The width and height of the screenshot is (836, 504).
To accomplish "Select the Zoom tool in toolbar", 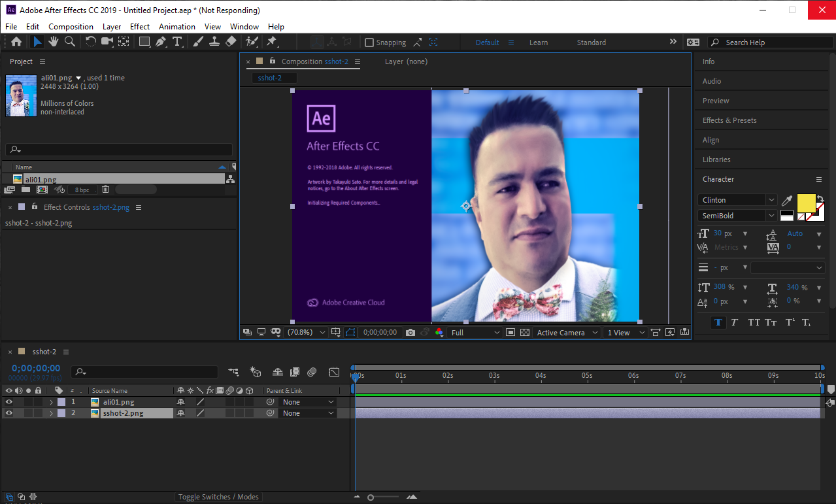I will pyautogui.click(x=69, y=42).
